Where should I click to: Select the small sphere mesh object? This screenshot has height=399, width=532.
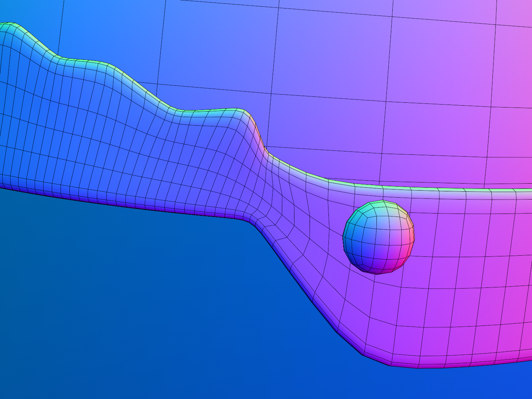[x=379, y=238]
